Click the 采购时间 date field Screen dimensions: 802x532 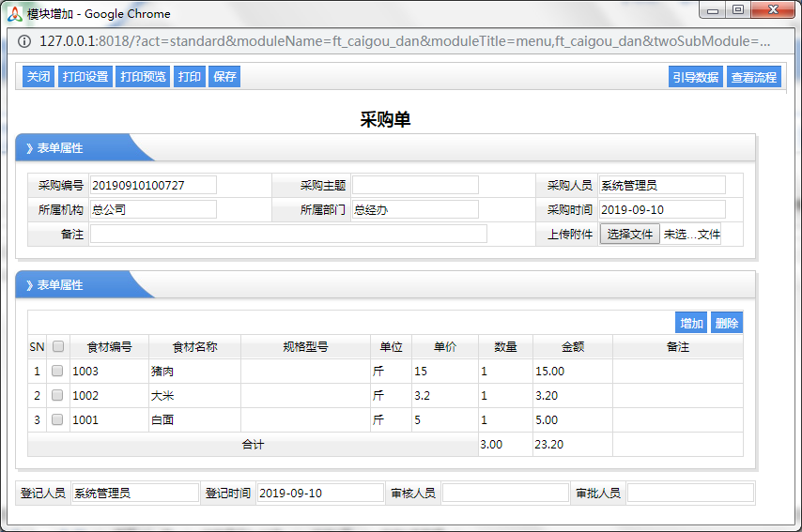661,210
